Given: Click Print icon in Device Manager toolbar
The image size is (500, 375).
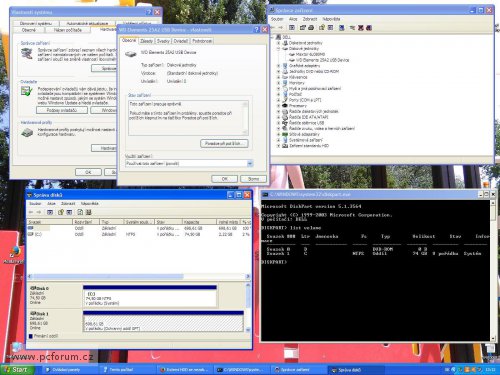Looking at the screenshot, I should point(311,28).
